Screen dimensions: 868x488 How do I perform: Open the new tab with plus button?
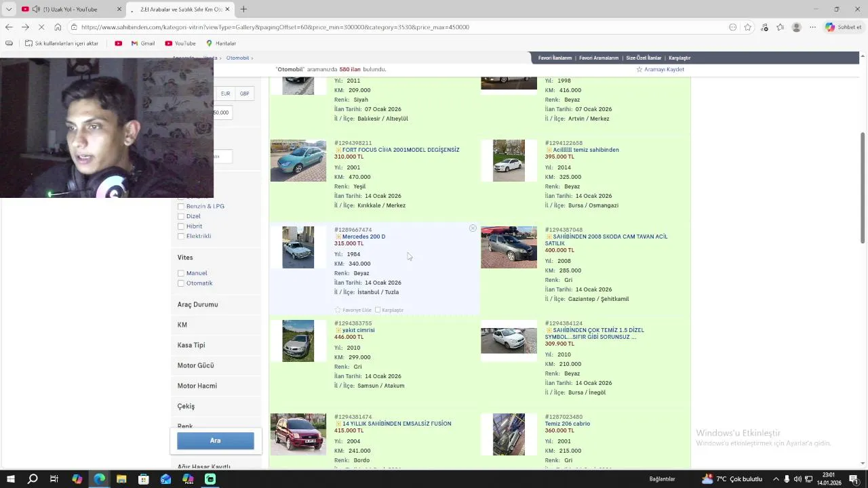click(243, 9)
